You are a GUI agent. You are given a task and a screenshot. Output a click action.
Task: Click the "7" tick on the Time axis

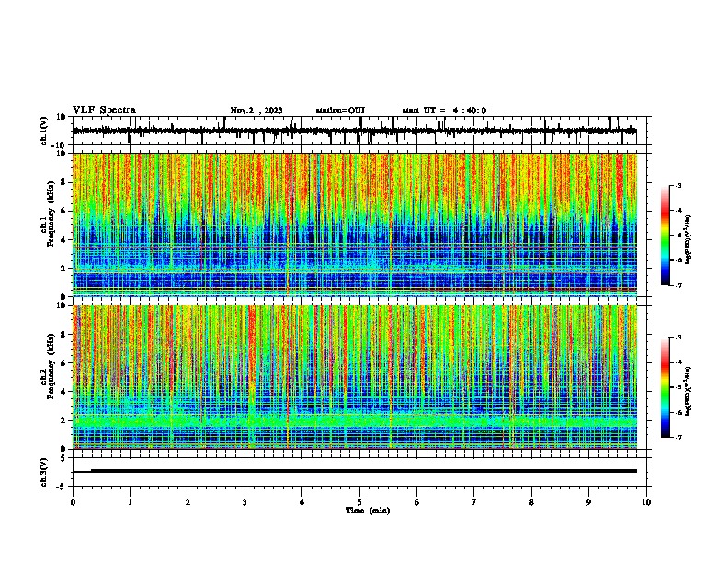pos(474,502)
